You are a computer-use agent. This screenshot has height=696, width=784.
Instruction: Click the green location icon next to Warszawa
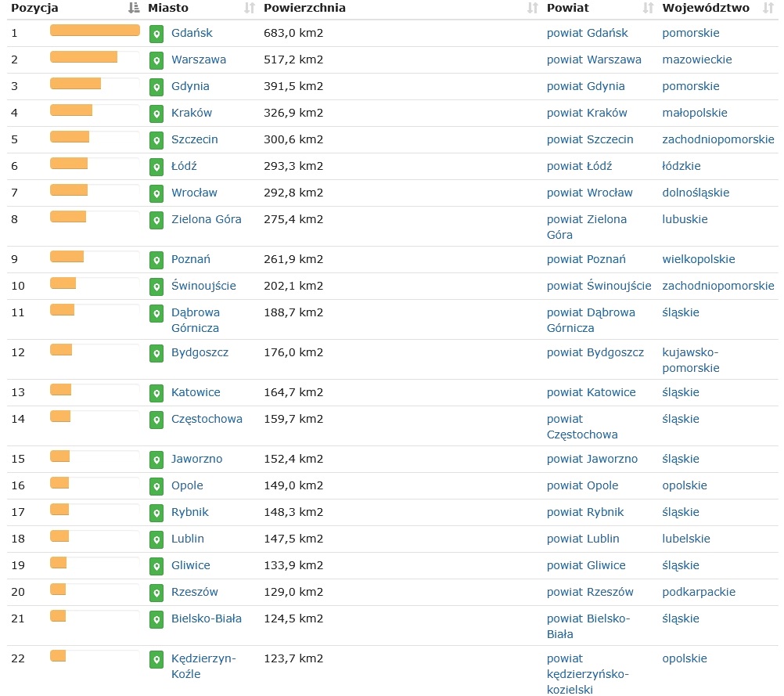[156, 60]
